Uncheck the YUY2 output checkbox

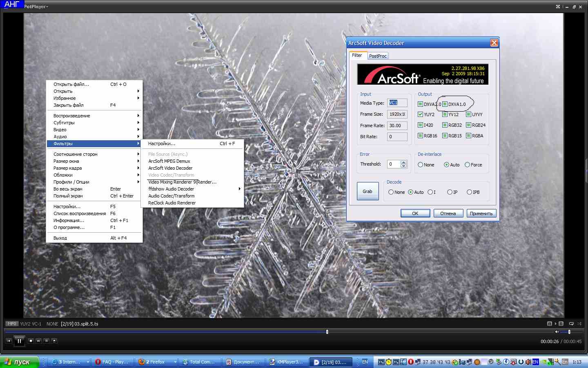pos(420,114)
